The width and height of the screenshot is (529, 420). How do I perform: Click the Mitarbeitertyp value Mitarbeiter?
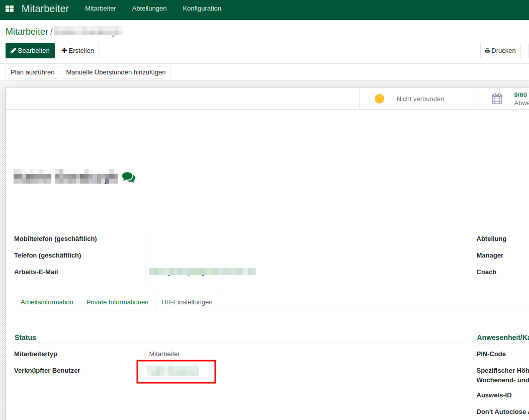pos(164,354)
